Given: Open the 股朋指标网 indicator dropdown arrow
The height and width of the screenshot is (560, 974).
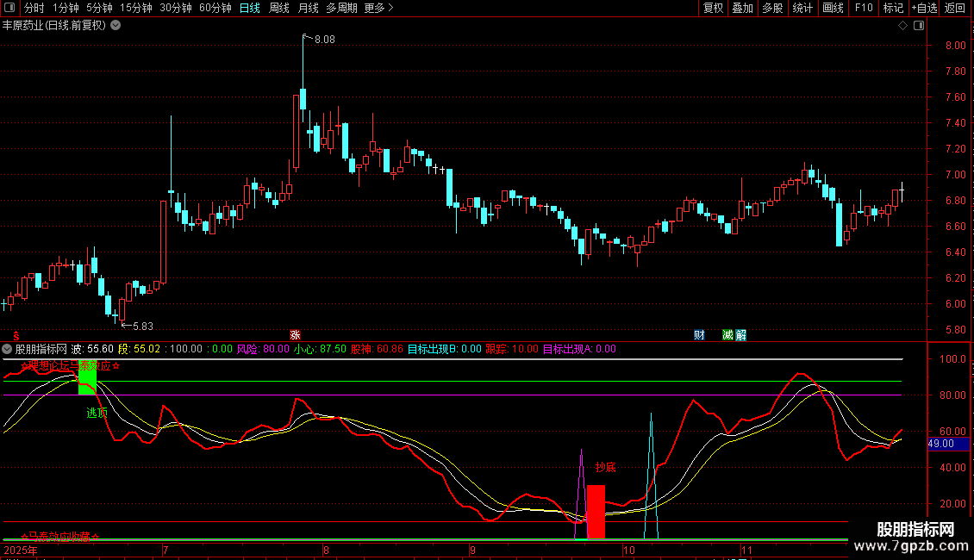Looking at the screenshot, I should click(8, 349).
